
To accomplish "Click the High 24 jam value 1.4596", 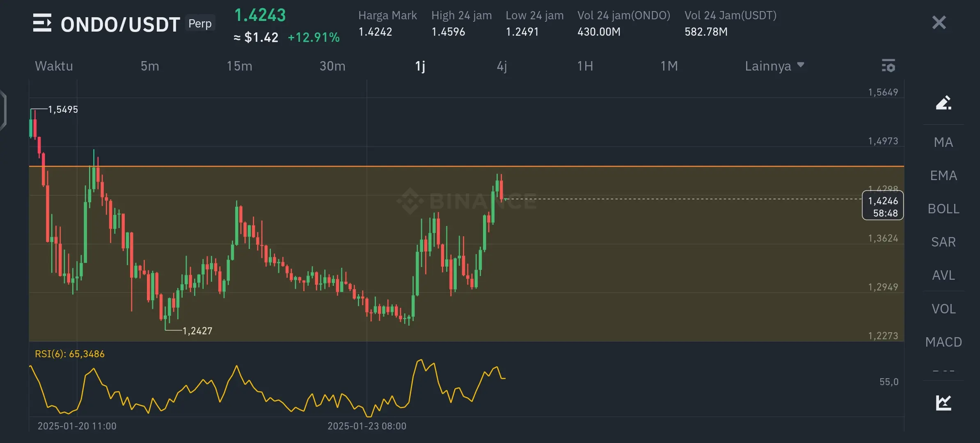I will coord(448,32).
